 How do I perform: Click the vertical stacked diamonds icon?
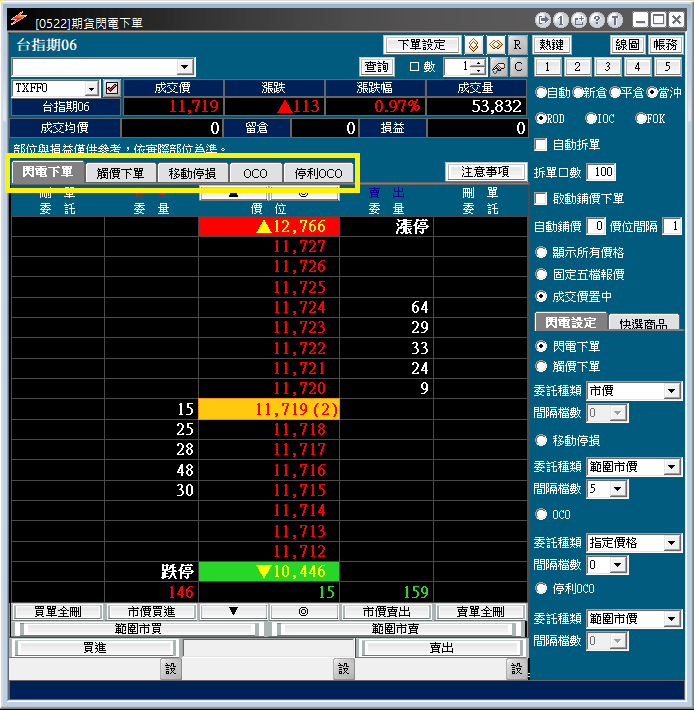(473, 45)
